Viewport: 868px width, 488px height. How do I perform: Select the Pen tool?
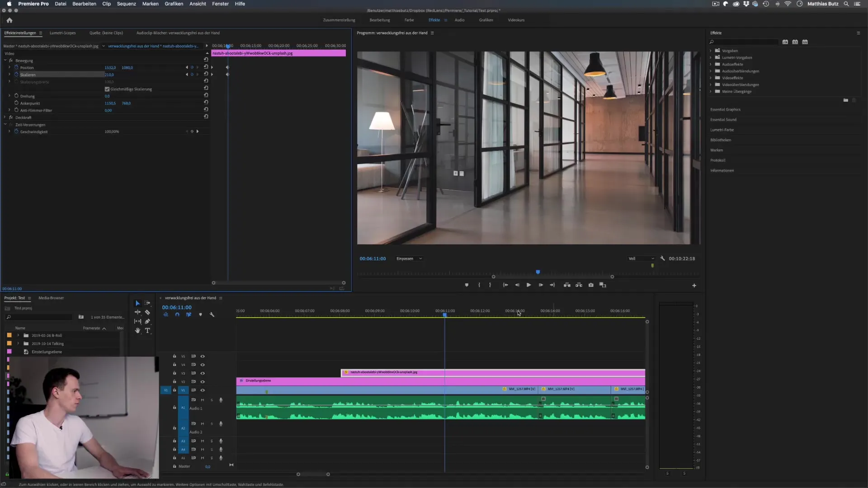(147, 321)
